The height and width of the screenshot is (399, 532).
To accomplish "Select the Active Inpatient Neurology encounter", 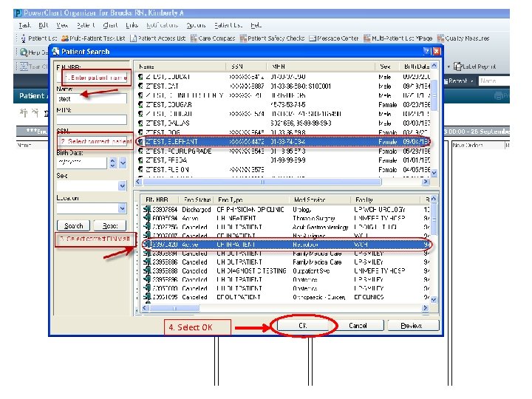I will click(x=287, y=245).
